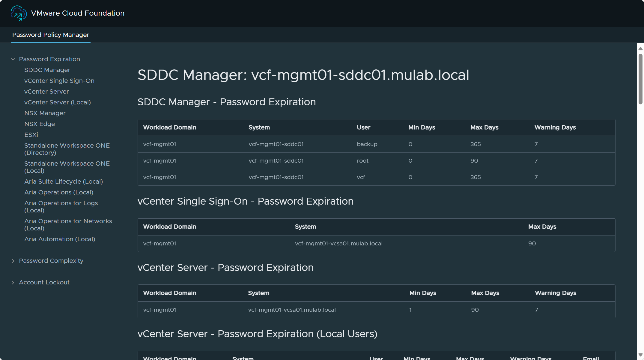Expand the Account Lockout section
Image resolution: width=644 pixels, height=360 pixels.
coord(13,283)
